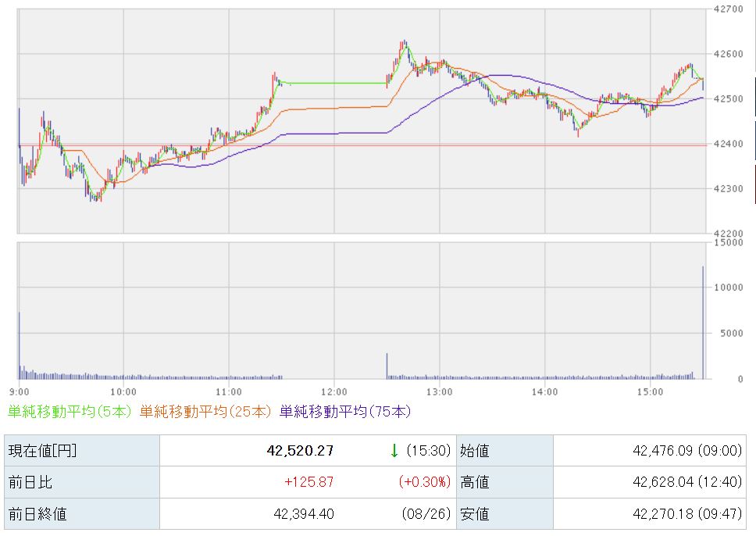The width and height of the screenshot is (756, 536).
Task: Click the 15:00 time axis label
Action: pos(650,391)
